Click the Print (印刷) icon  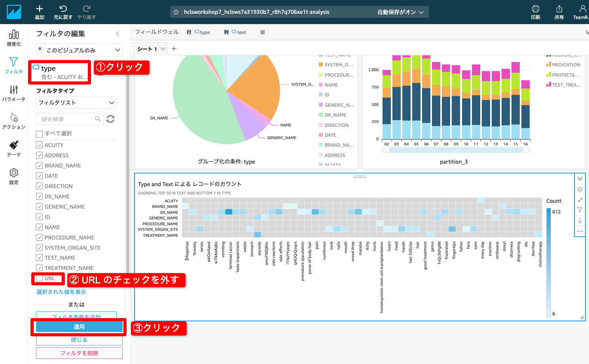tap(536, 9)
